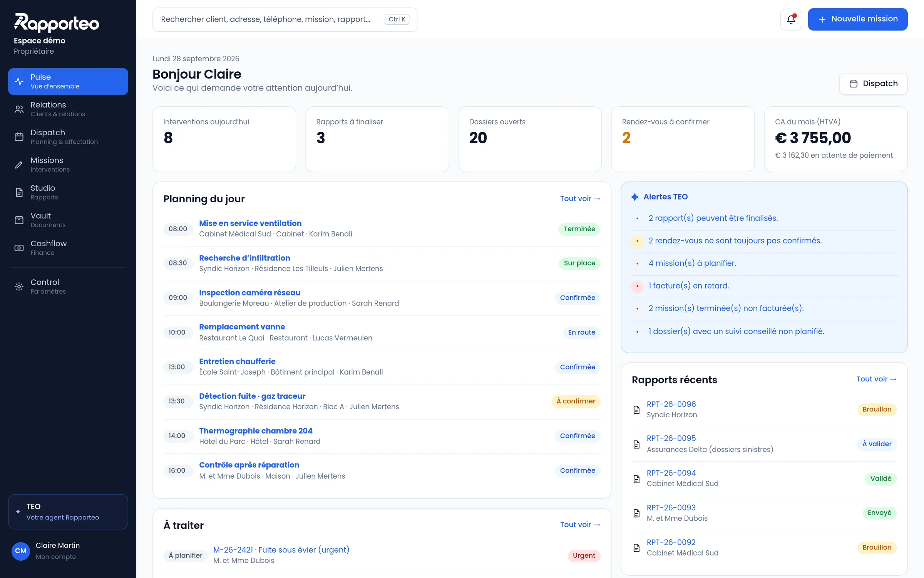This screenshot has width=924, height=578.
Task: Open Tout voir link in Planning du jour
Action: coord(580,199)
